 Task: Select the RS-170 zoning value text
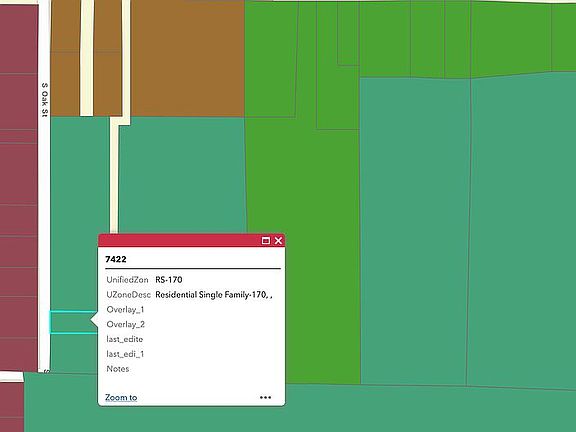pos(169,280)
